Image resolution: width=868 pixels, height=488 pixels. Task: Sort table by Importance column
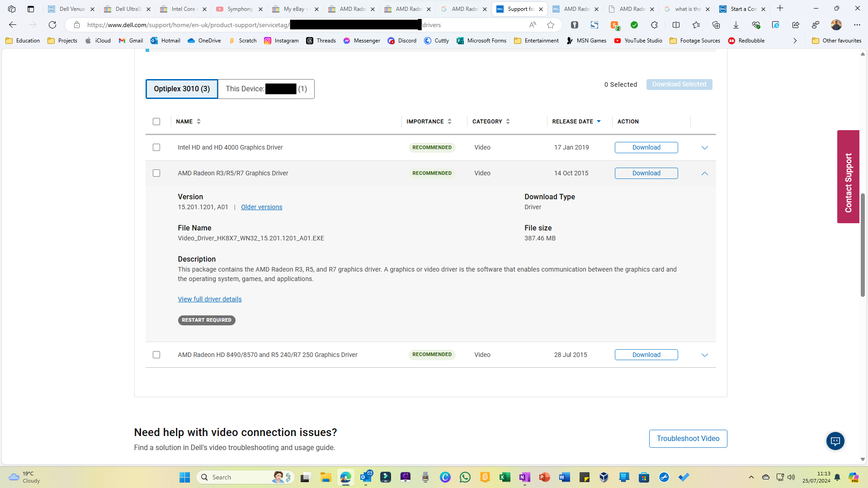[x=429, y=122]
